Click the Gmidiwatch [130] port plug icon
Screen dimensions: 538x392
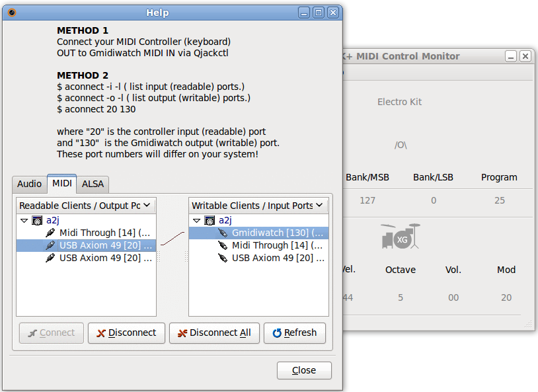point(223,233)
